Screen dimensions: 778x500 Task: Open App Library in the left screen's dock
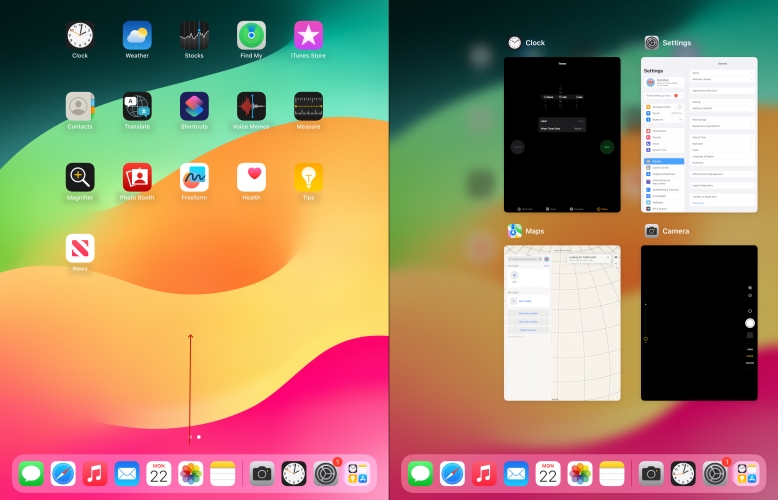(x=358, y=474)
